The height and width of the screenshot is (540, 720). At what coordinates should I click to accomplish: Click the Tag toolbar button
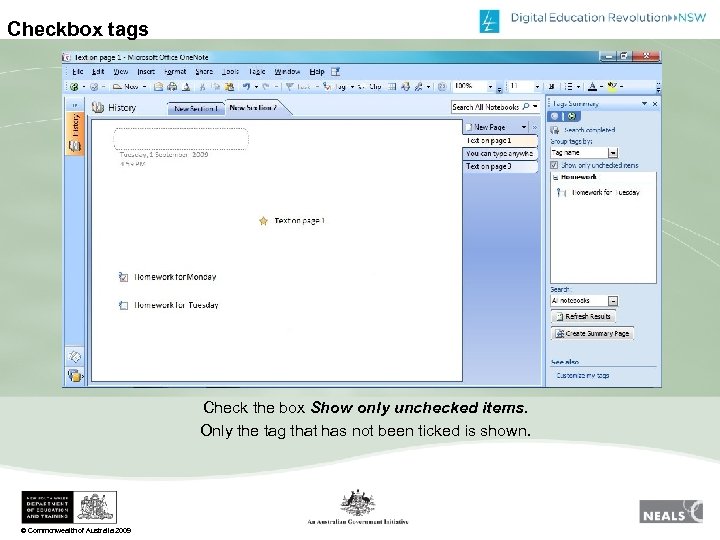tap(335, 86)
